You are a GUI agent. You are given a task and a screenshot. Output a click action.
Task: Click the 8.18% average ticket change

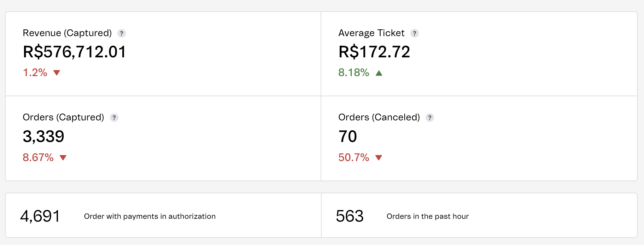coord(353,73)
